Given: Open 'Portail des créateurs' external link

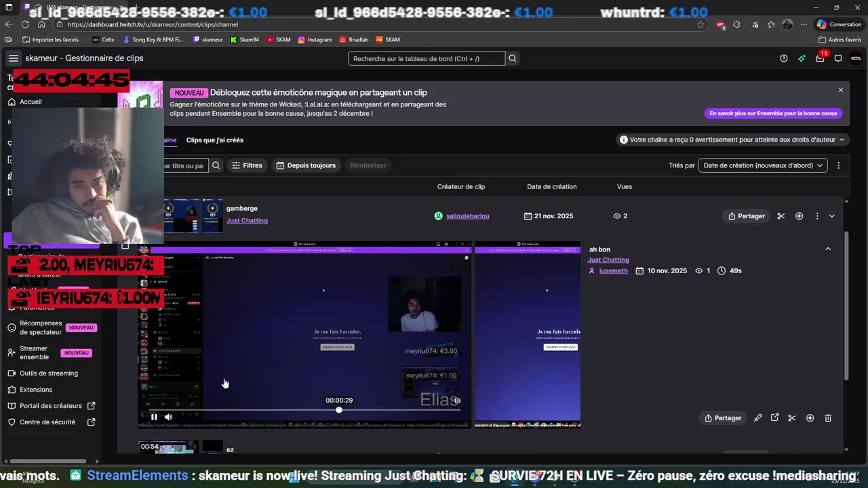Looking at the screenshot, I should [x=52, y=406].
